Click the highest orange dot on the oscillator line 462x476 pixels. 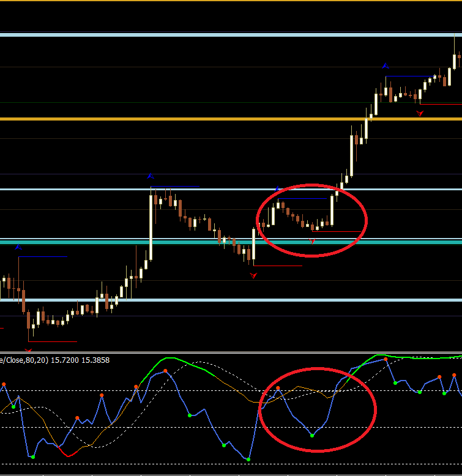[x=386, y=359]
